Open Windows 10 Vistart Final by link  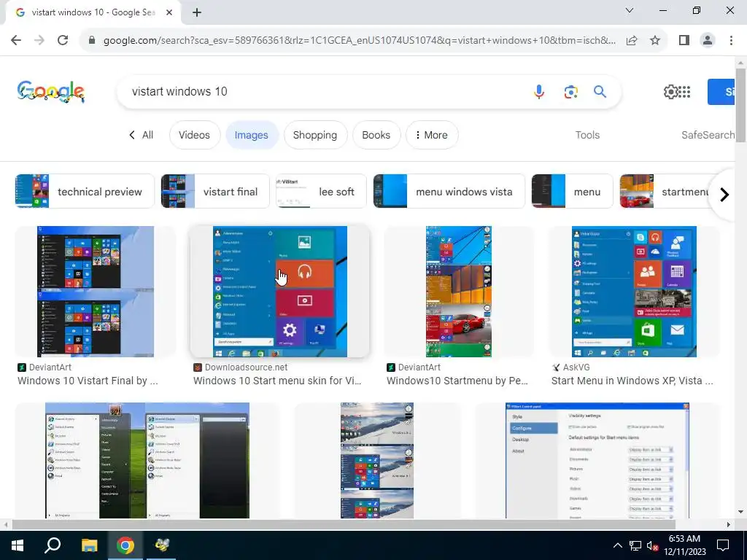(x=88, y=381)
